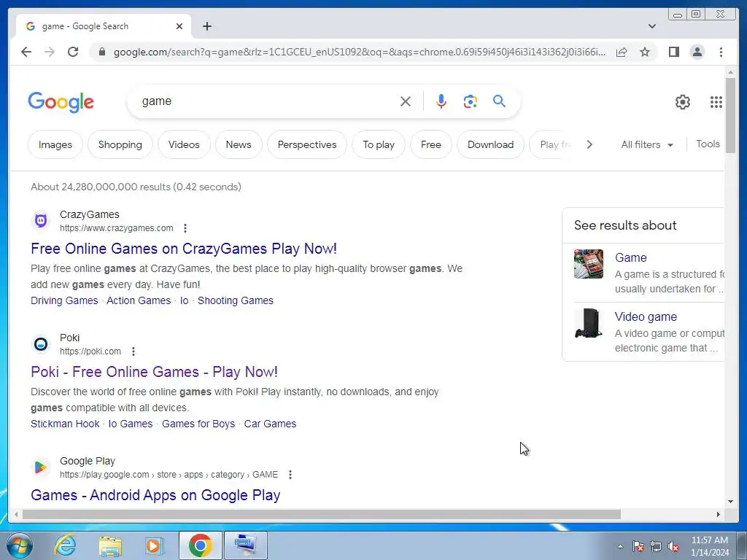Click the Game topic thumbnail image
The image size is (747, 560).
point(589,264)
